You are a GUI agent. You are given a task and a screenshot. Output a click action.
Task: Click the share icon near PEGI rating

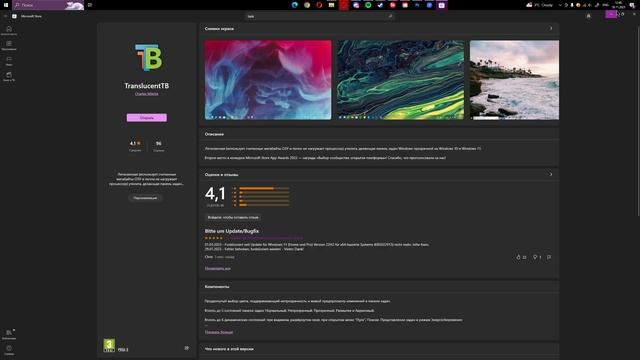pos(187,348)
